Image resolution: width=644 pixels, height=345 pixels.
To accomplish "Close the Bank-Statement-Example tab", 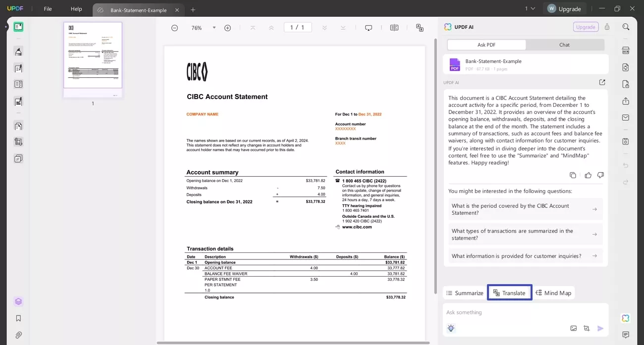I will click(x=177, y=10).
